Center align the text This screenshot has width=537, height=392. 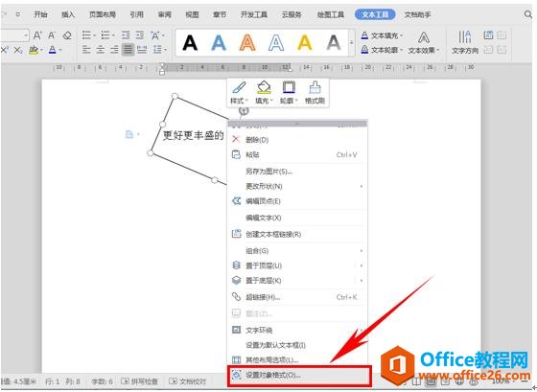pos(101,50)
